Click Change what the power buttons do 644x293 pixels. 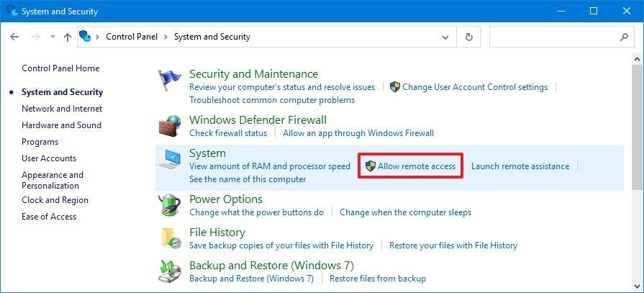pos(256,212)
